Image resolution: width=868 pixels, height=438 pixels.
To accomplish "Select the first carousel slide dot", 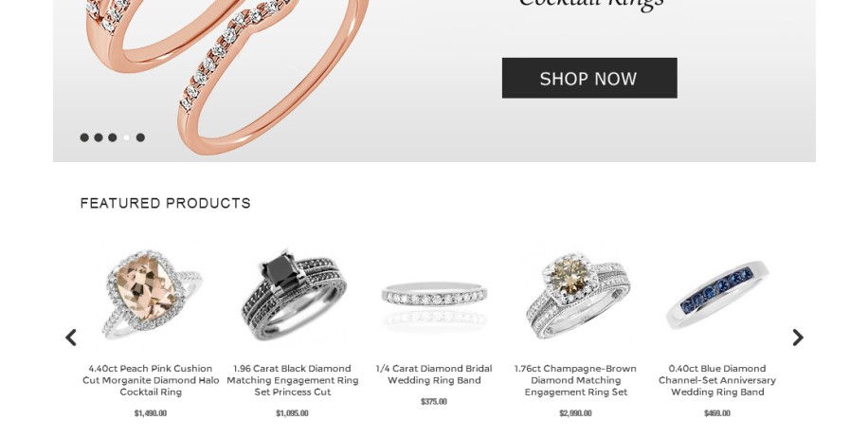I will pyautogui.click(x=84, y=137).
